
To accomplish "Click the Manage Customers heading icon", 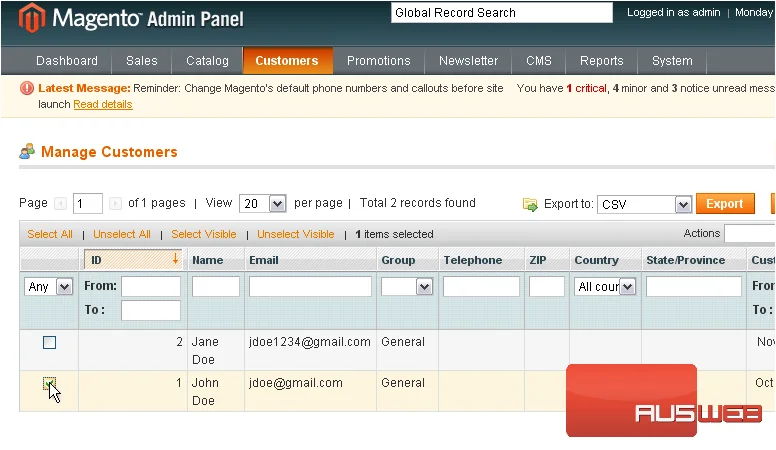I will pyautogui.click(x=27, y=151).
